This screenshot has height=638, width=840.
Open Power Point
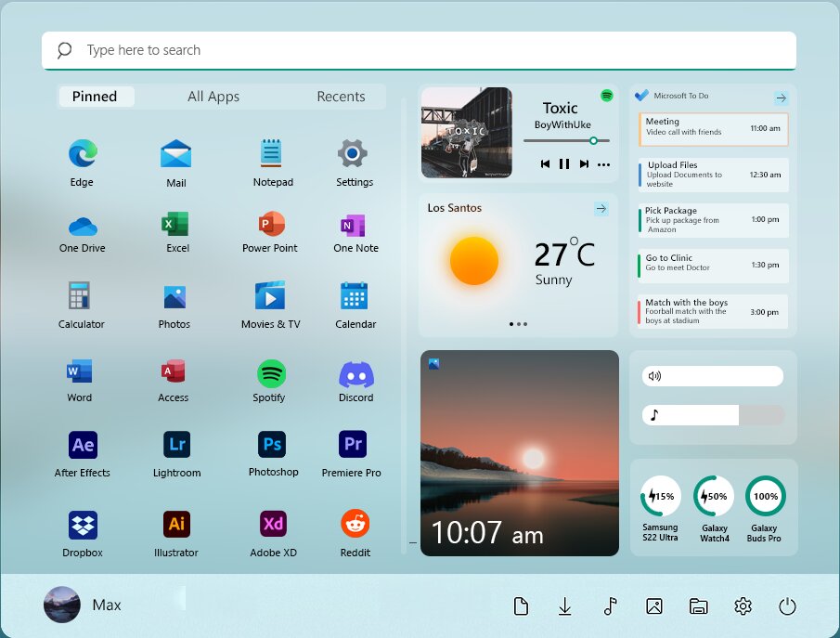tap(272, 224)
